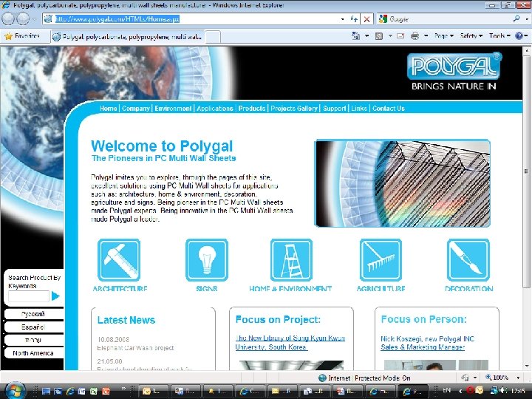Click the Read Mail envelope icon
This screenshot has height=399, width=532.
(x=400, y=35)
